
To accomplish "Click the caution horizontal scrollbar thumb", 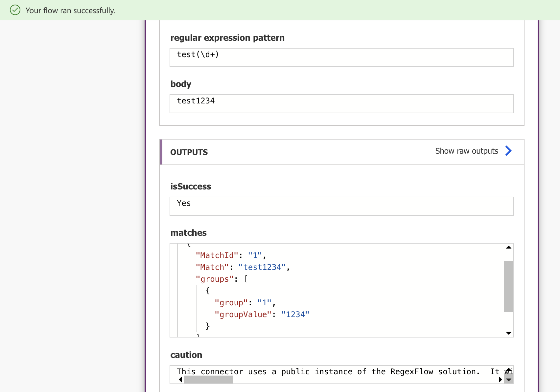I will [x=208, y=380].
